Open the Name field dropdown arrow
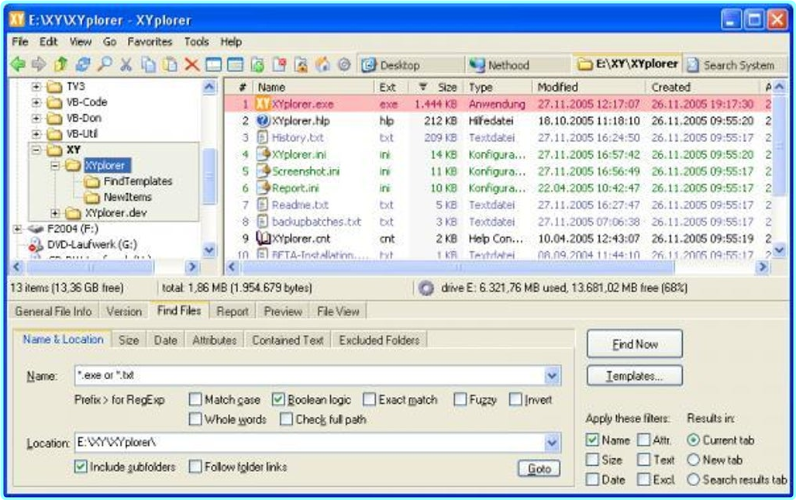This screenshot has height=500, width=796. coord(552,376)
